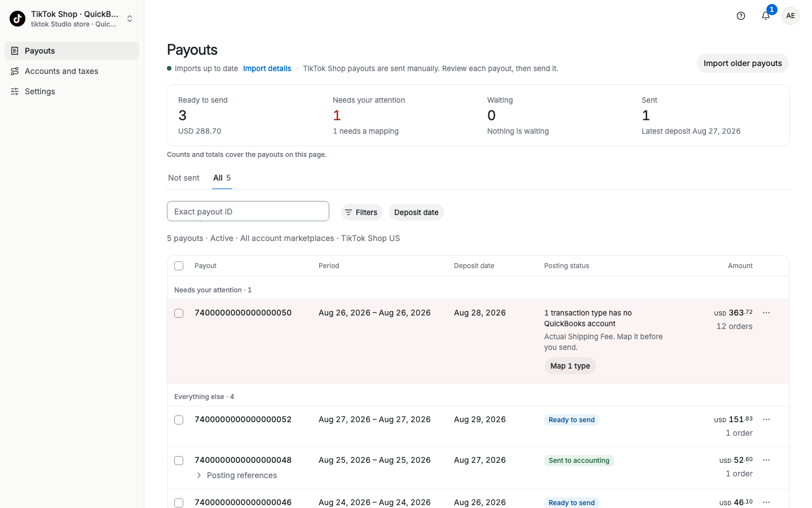Switch to the Not sent tab
The width and height of the screenshot is (812, 508).
tap(184, 178)
